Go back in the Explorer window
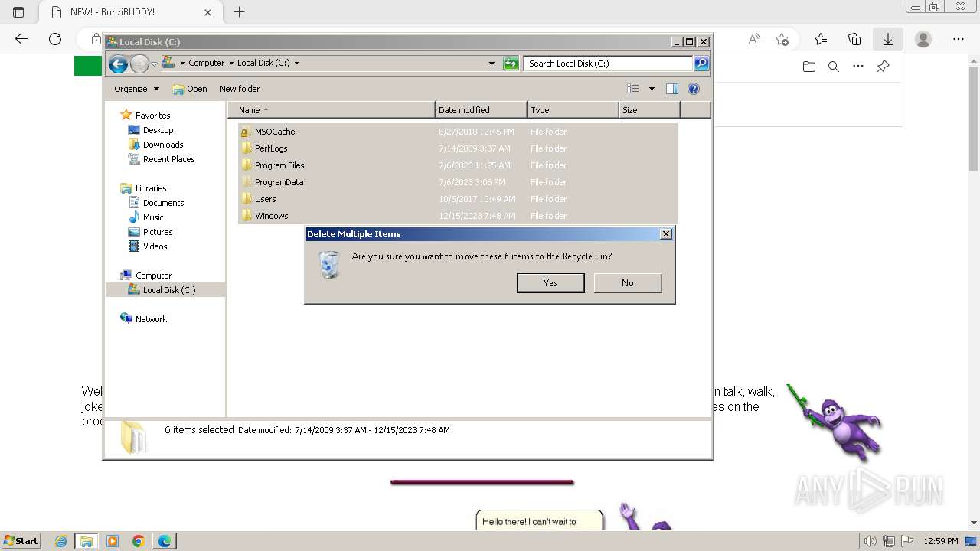 [118, 64]
